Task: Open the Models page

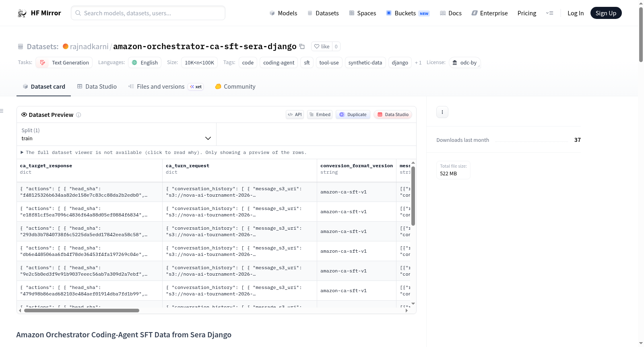Action: (x=283, y=13)
